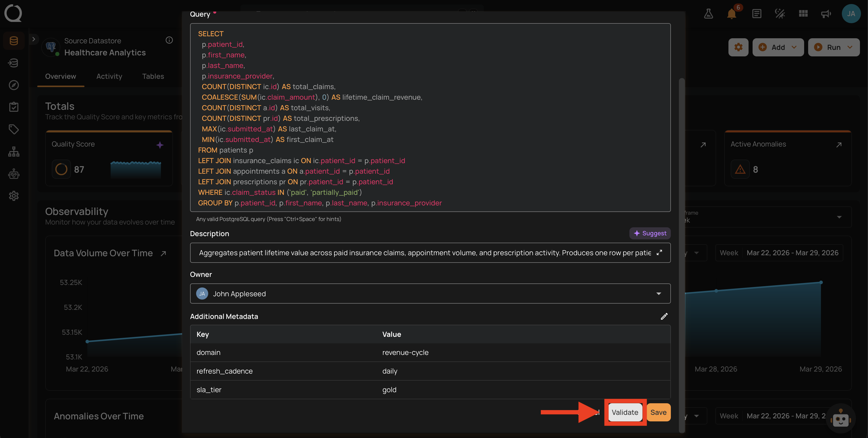Image resolution: width=868 pixels, height=438 pixels.
Task: Click the Suggest description button
Action: point(650,233)
